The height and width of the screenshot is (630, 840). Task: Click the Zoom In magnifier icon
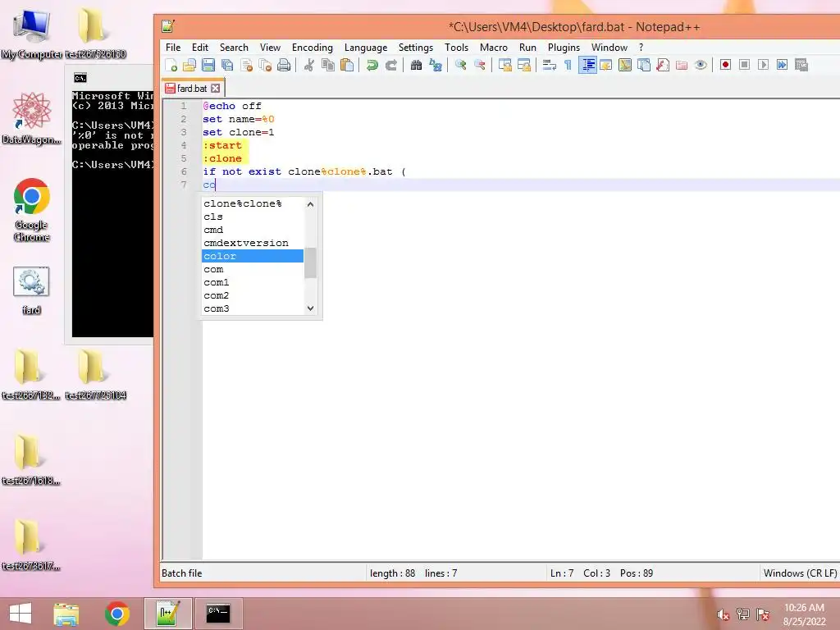[460, 66]
